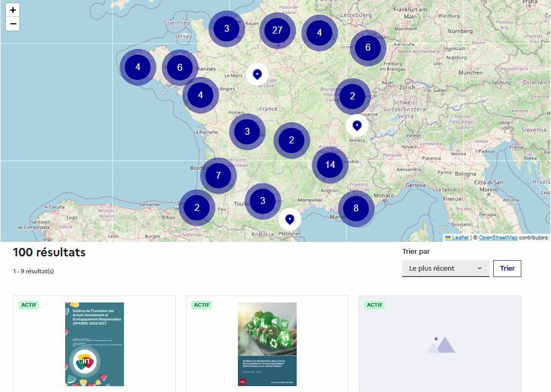Open the SPASER 2024/2027 GHT cover thumbnail
The width and height of the screenshot is (551, 392).
click(x=94, y=344)
